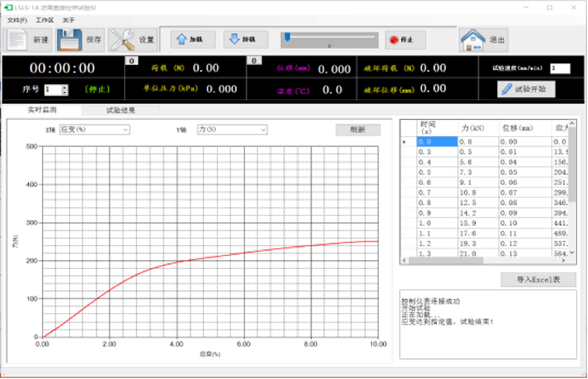Click the 保存 floppy disk icon
Viewport: 588px width, 379px height.
tap(69, 40)
